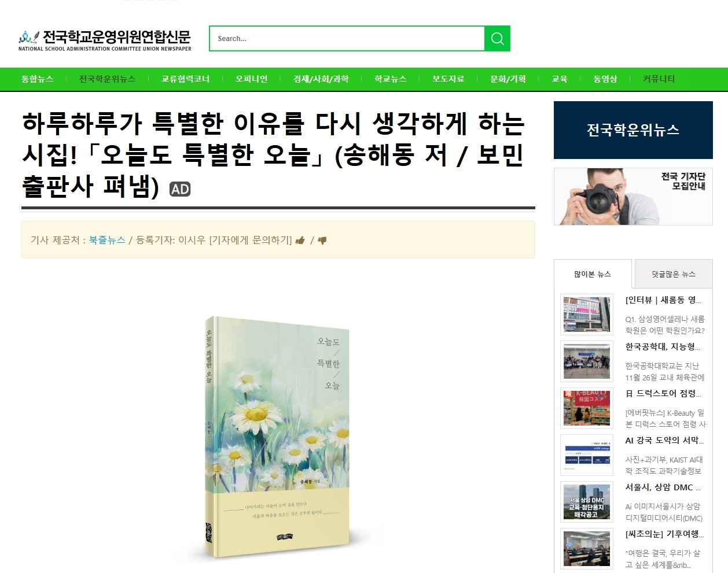Open the 커뮤니티 menu item
The height and width of the screenshot is (573, 728).
tap(659, 79)
